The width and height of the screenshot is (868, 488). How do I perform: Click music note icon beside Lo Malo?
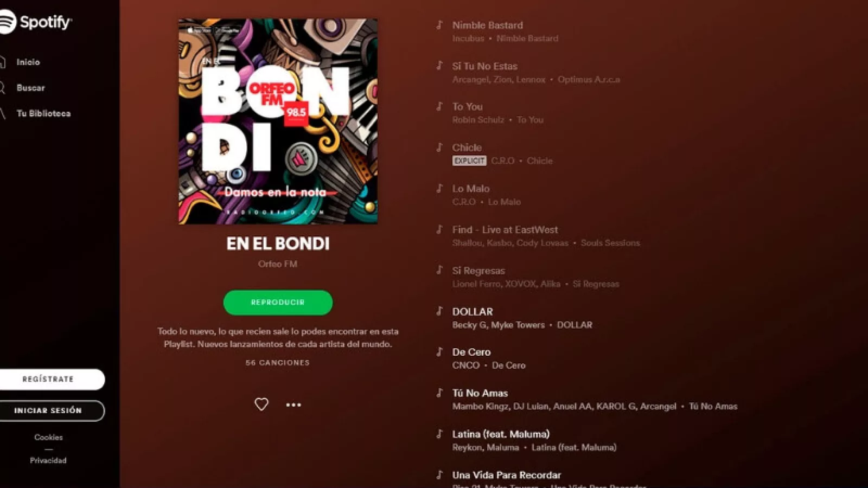click(439, 188)
